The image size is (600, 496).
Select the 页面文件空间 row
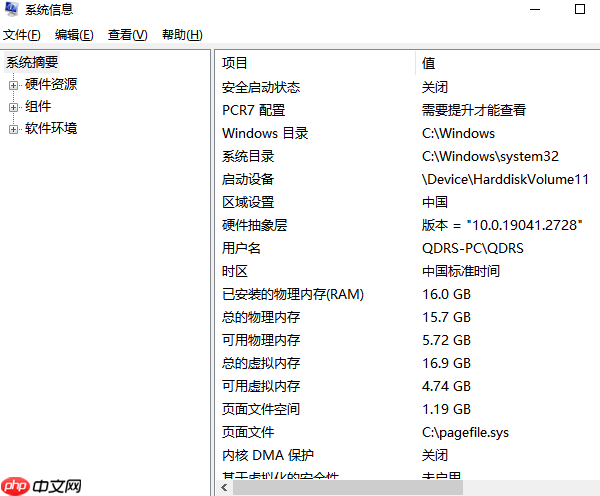pos(409,409)
